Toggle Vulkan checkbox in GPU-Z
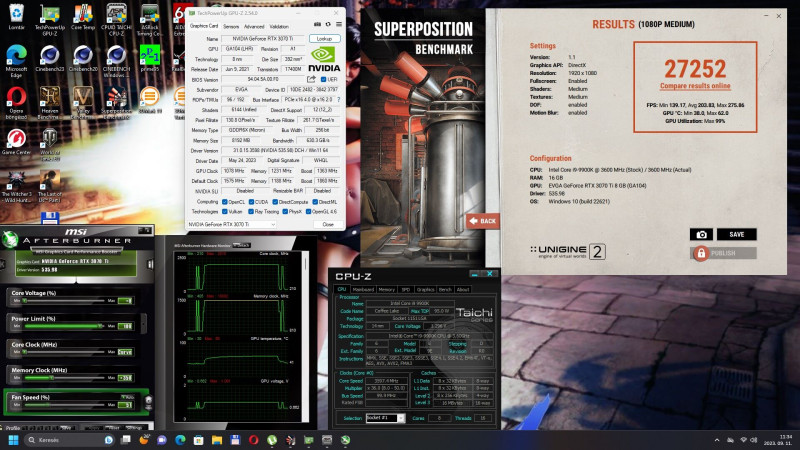Screen dimensions: 800x450 (224, 212)
